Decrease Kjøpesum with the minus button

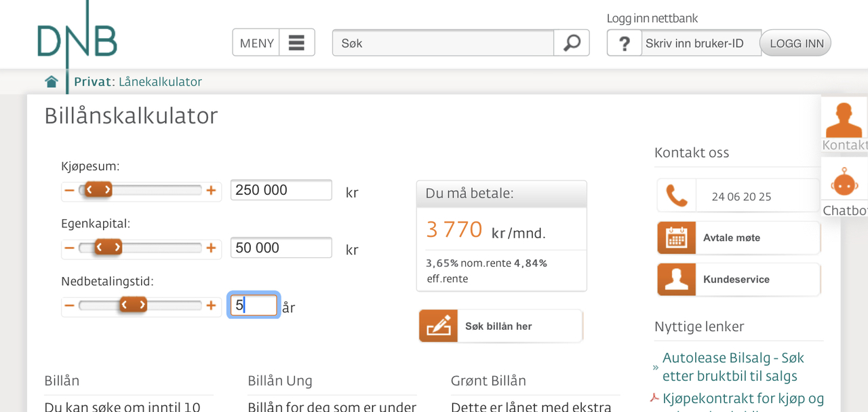69,191
